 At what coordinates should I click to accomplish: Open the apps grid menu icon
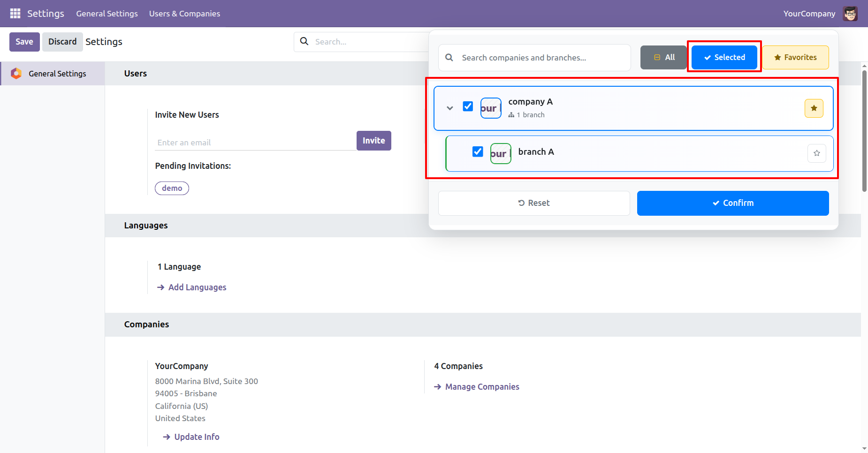click(x=15, y=14)
